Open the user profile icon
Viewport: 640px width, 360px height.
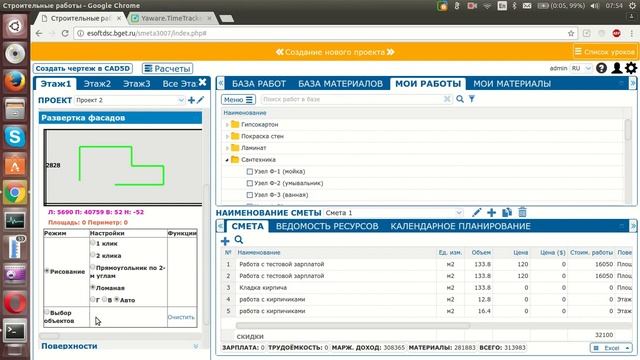click(x=617, y=68)
